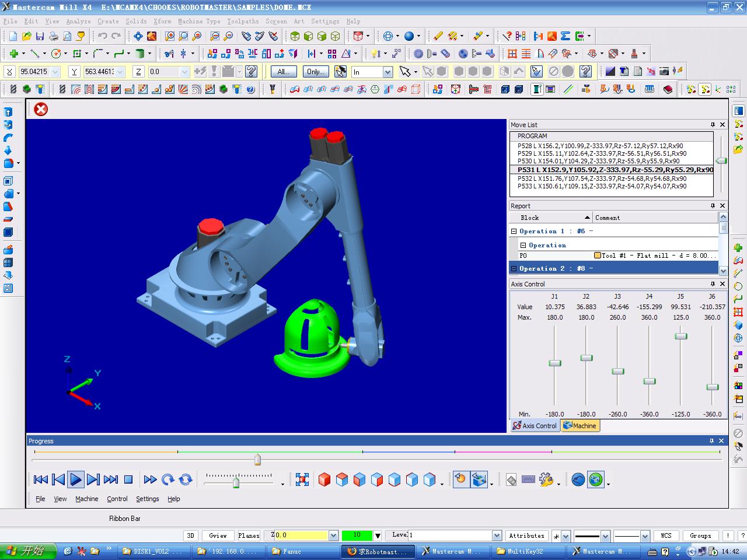
Task: Open the Machine Type menu
Action: pyautogui.click(x=199, y=21)
